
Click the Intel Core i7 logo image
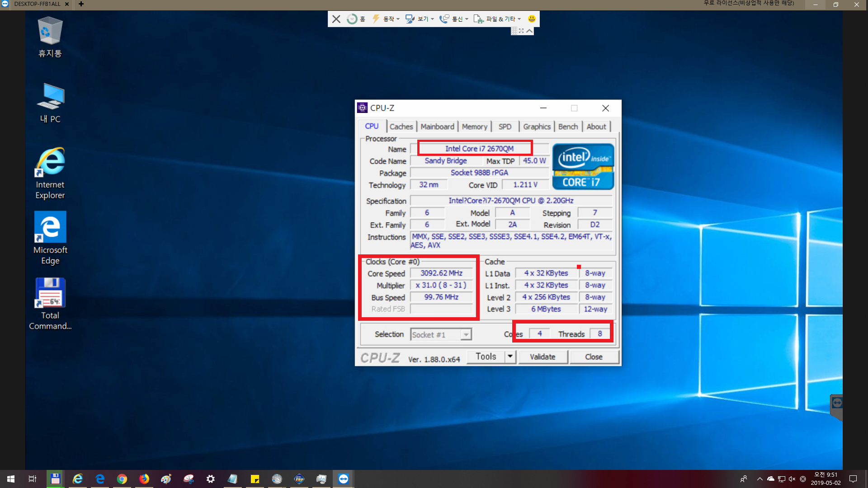coord(583,167)
